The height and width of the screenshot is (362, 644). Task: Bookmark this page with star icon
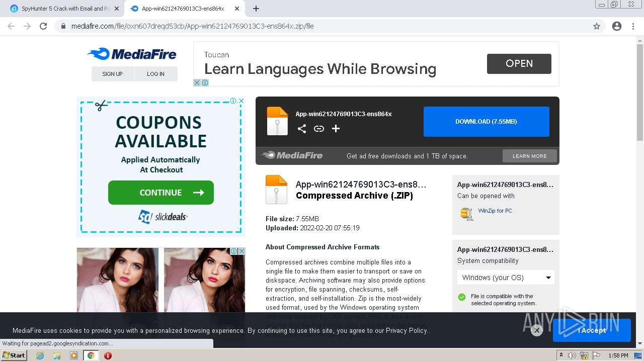pos(597,26)
